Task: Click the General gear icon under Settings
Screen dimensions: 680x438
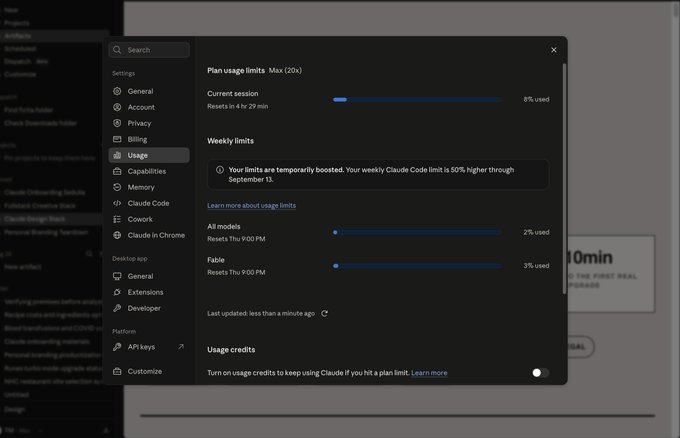Action: [x=117, y=91]
